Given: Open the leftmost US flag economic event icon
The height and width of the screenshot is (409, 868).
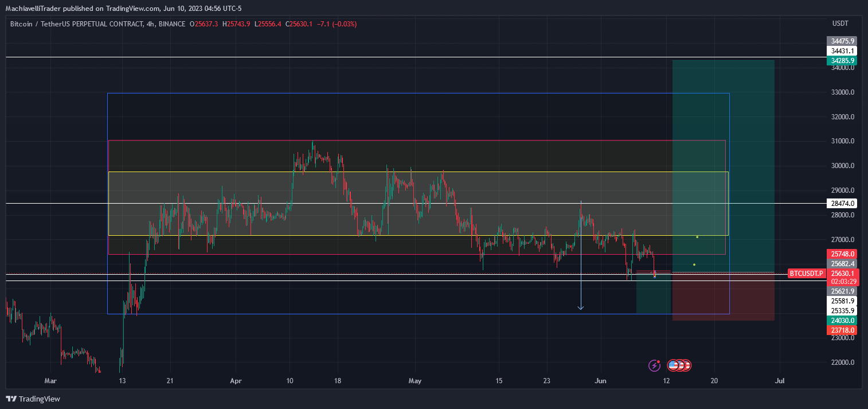Looking at the screenshot, I should tap(673, 365).
